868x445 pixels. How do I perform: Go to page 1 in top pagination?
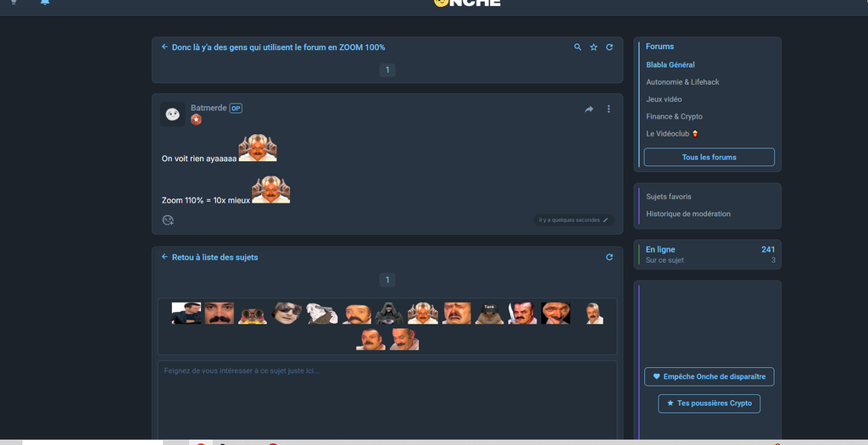point(387,70)
